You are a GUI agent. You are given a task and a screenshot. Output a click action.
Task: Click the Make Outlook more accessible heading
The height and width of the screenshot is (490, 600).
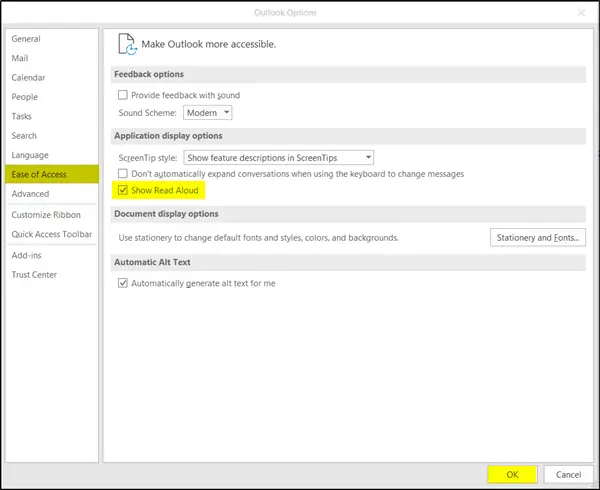click(x=209, y=44)
